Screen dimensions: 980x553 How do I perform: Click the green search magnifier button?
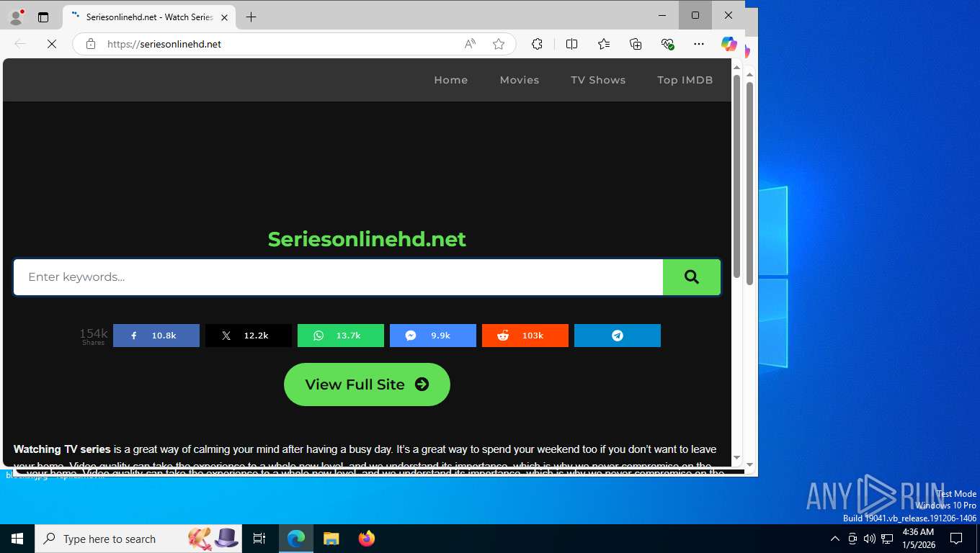pos(691,277)
